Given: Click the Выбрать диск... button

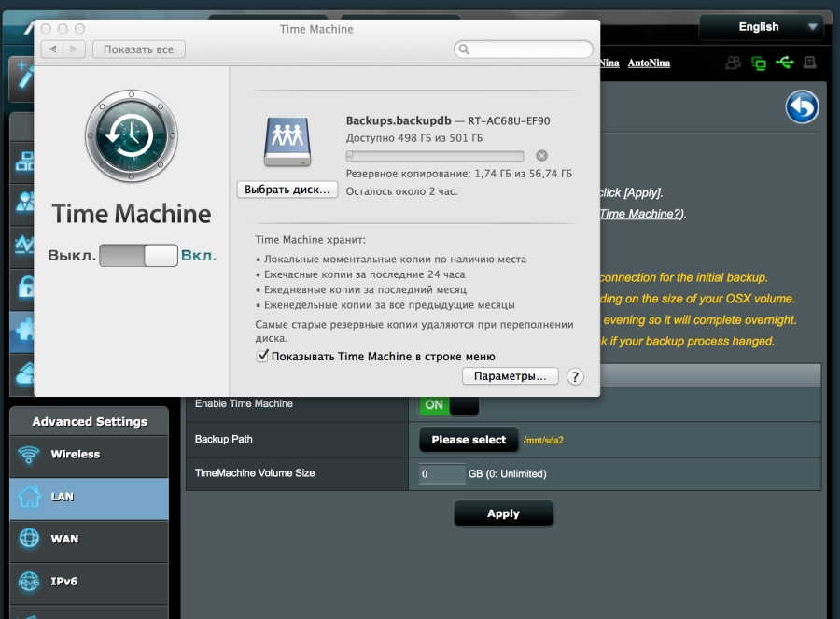Looking at the screenshot, I should pyautogui.click(x=287, y=190).
